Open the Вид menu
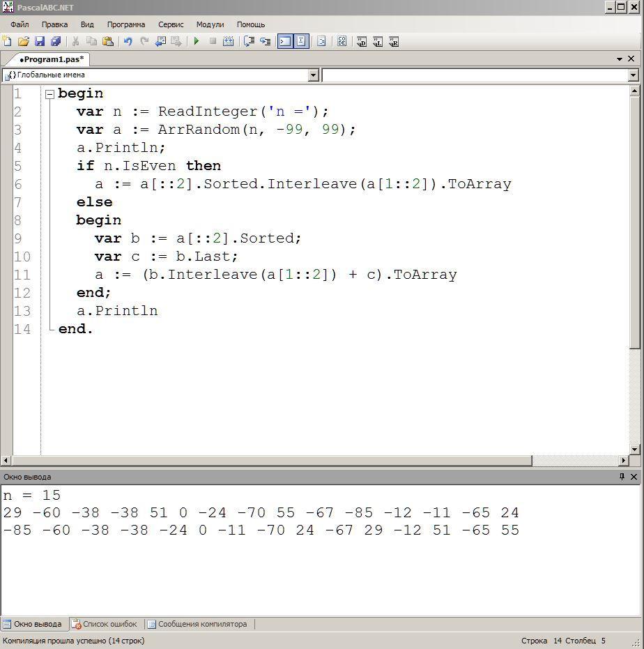Screen dimensions: 644x649 pos(87,24)
